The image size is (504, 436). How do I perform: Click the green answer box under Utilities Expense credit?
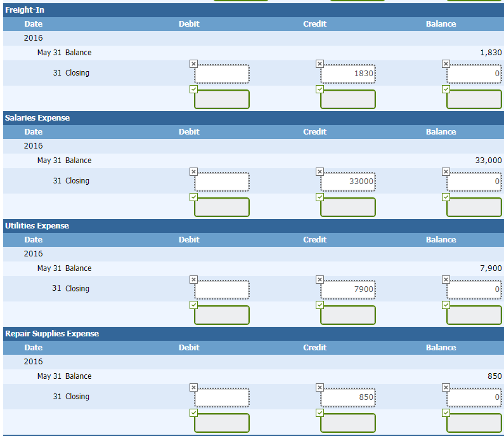click(348, 315)
